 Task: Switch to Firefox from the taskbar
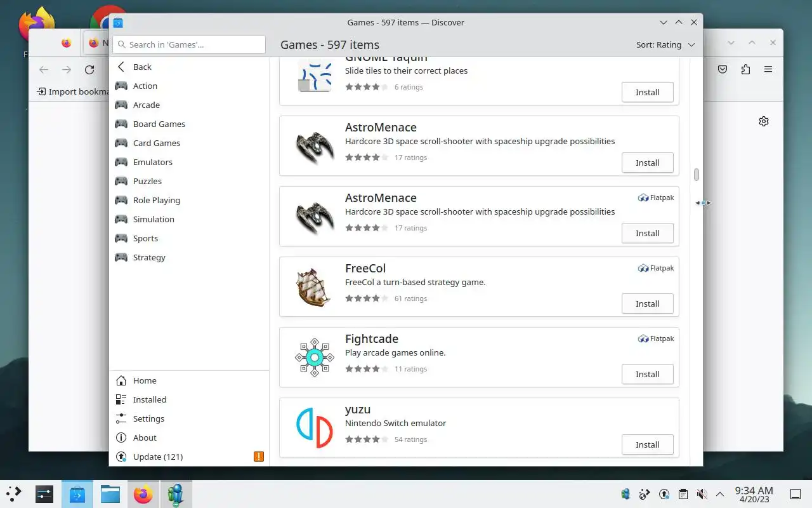(143, 494)
